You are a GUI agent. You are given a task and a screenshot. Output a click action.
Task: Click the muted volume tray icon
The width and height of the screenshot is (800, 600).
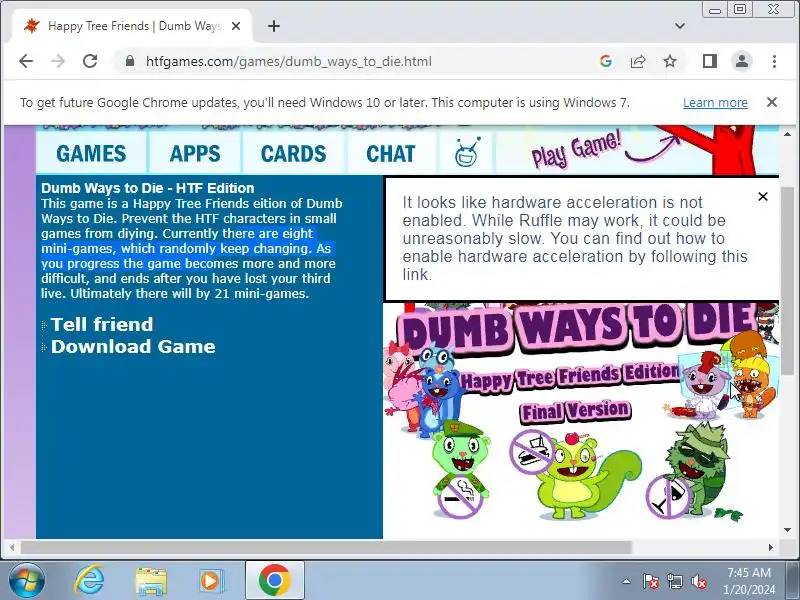pyautogui.click(x=698, y=581)
